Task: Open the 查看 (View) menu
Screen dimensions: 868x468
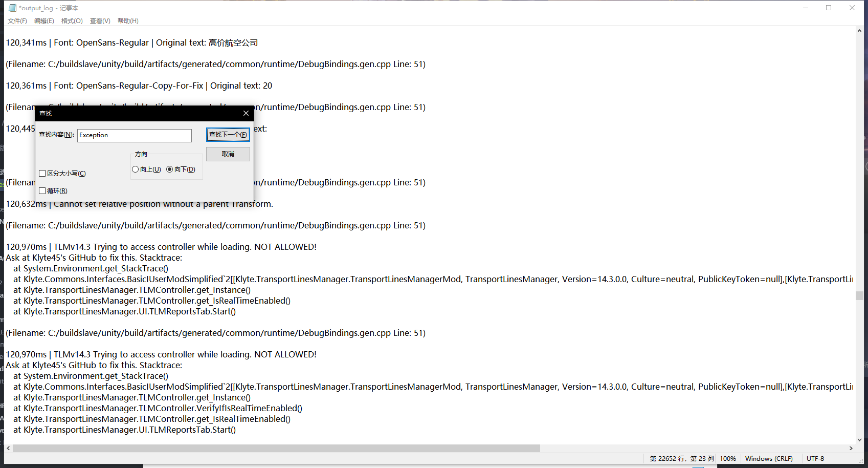Action: point(100,21)
